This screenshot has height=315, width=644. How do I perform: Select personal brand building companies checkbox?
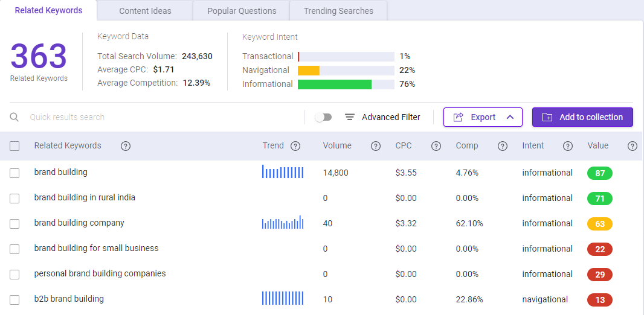(x=14, y=275)
